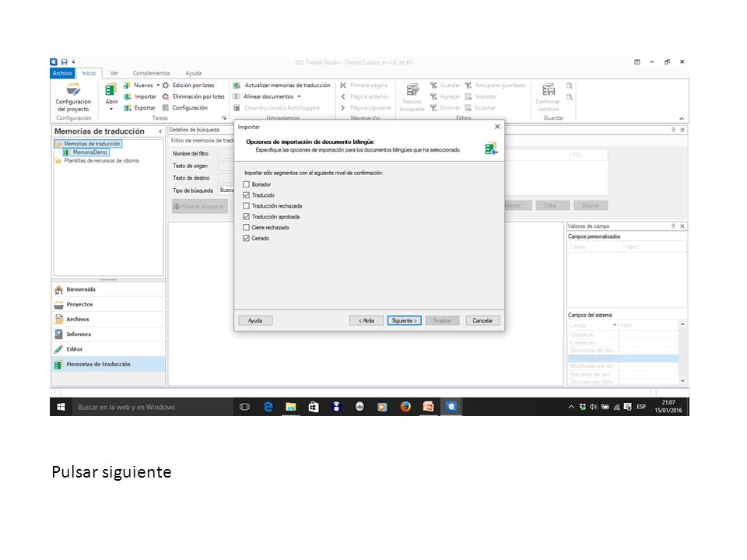The width and height of the screenshot is (747, 560).
Task: Cancel the Importar dialog
Action: pos(482,320)
